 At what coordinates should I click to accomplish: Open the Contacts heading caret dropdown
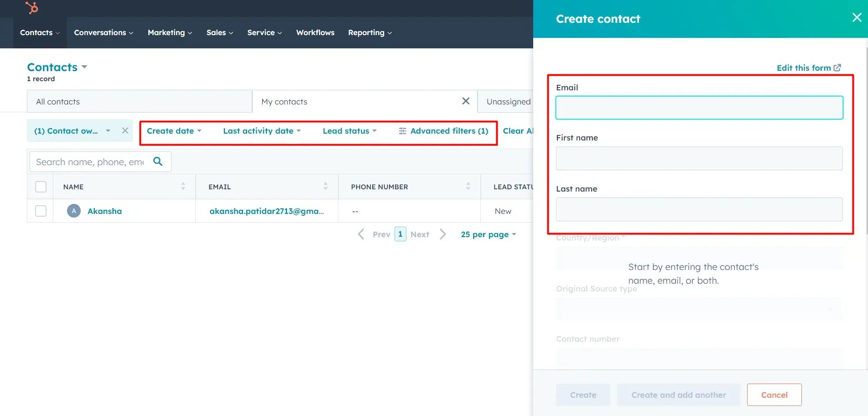coord(84,67)
